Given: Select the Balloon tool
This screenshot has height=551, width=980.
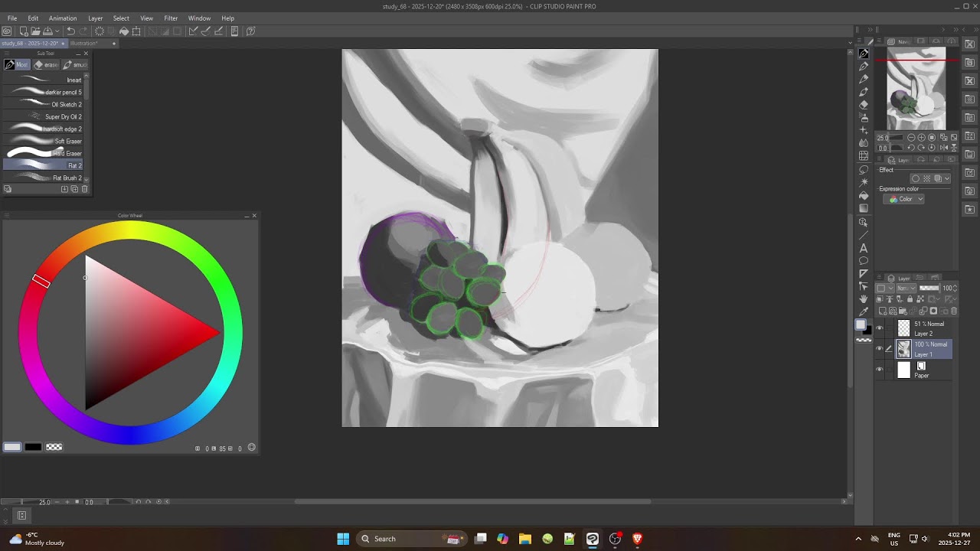Looking at the screenshot, I should [x=864, y=261].
